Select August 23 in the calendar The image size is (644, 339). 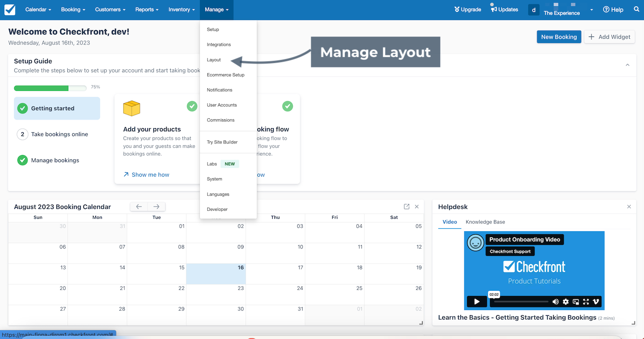216,294
